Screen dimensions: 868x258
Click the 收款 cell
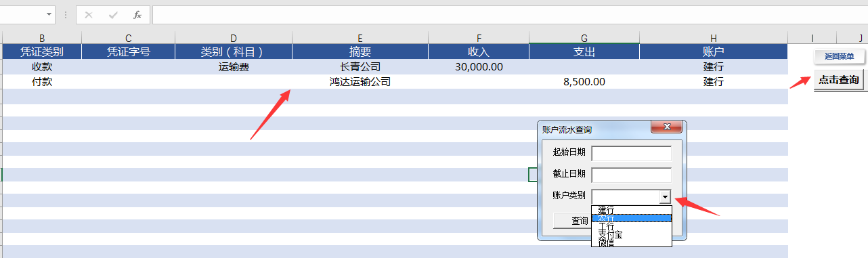tap(42, 66)
